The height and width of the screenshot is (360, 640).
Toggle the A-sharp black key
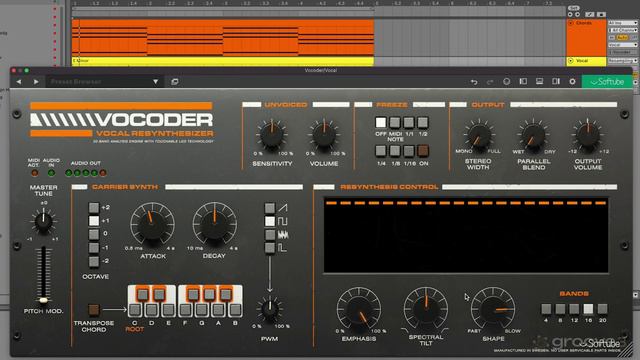[x=226, y=294]
